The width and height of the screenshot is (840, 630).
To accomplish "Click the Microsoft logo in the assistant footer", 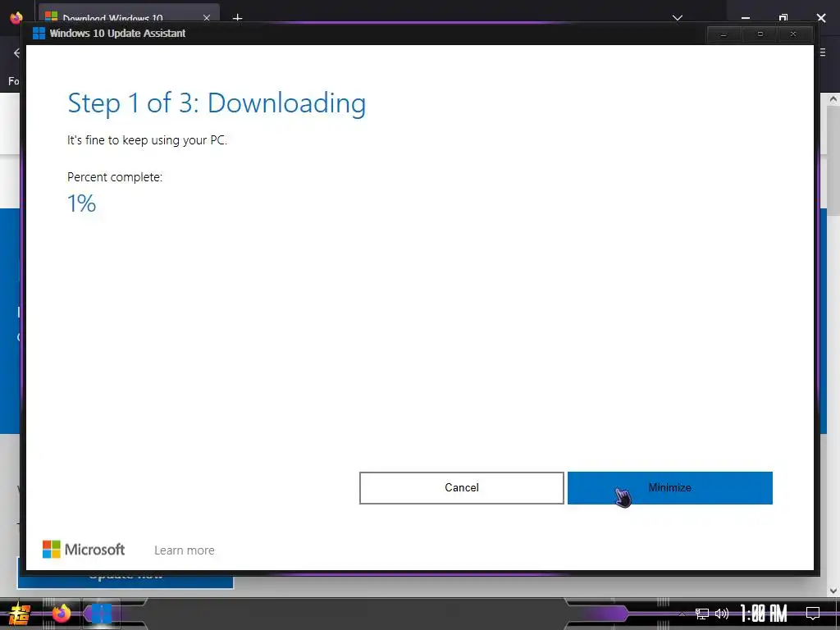I will (x=84, y=549).
